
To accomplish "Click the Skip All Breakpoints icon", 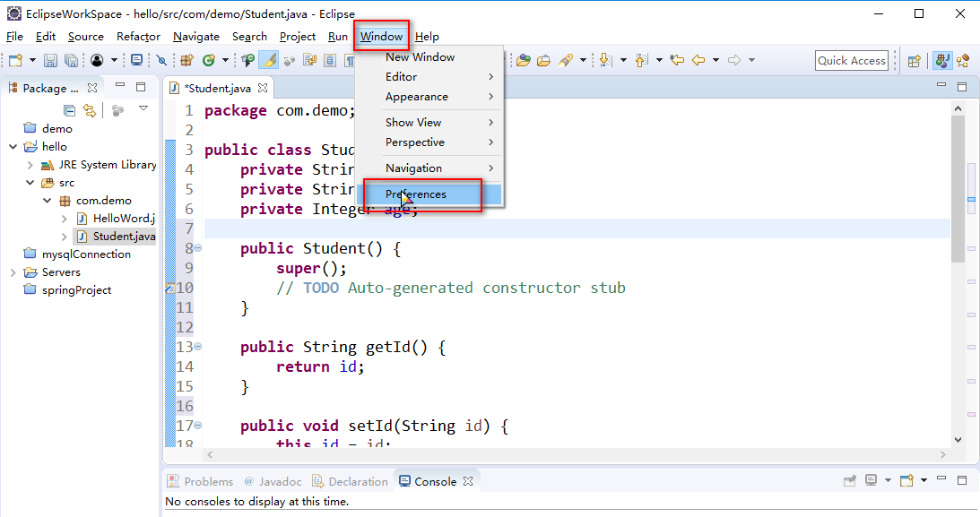I will click(162, 60).
